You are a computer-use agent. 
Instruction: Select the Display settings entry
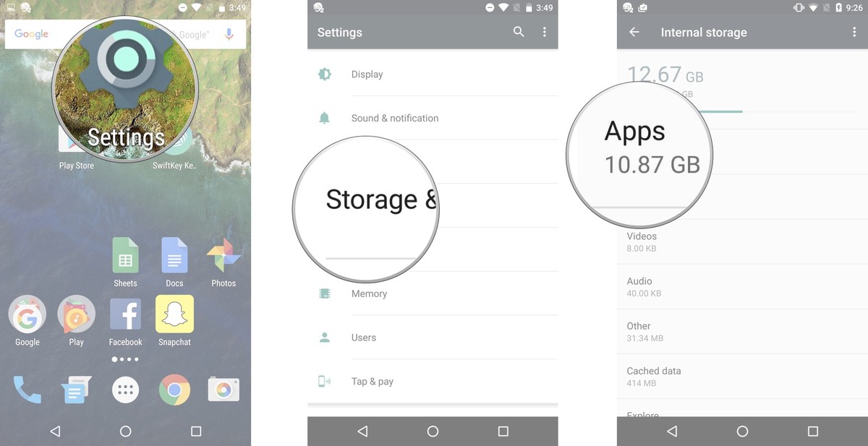click(x=367, y=74)
